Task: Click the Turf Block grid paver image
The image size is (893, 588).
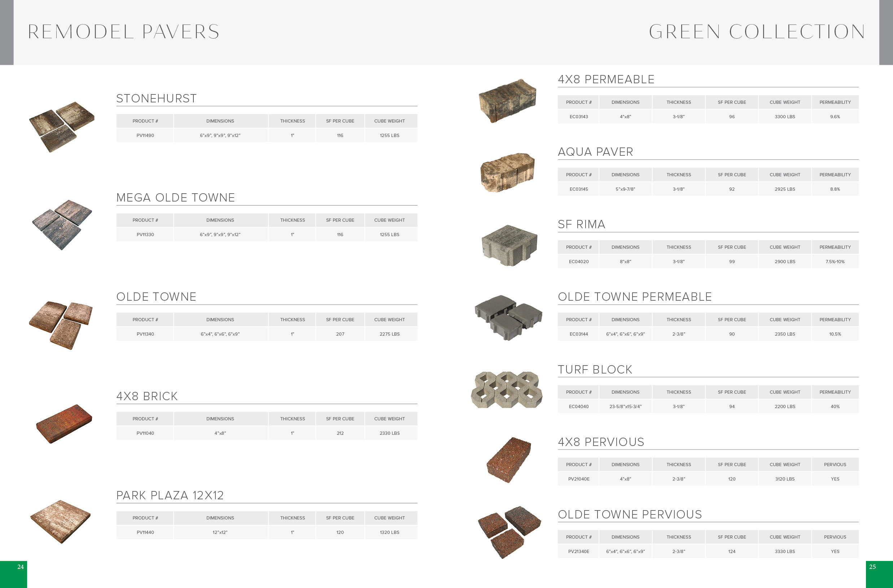Action: coord(507,390)
